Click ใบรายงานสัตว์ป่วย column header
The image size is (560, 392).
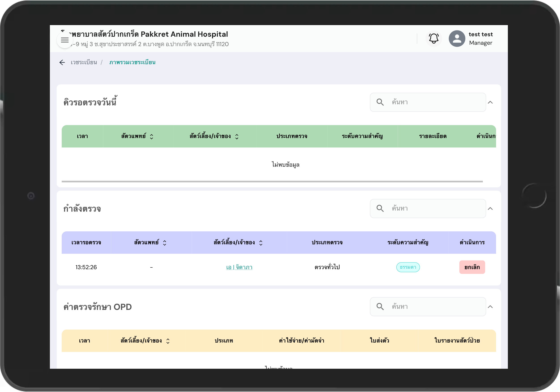pyautogui.click(x=457, y=341)
